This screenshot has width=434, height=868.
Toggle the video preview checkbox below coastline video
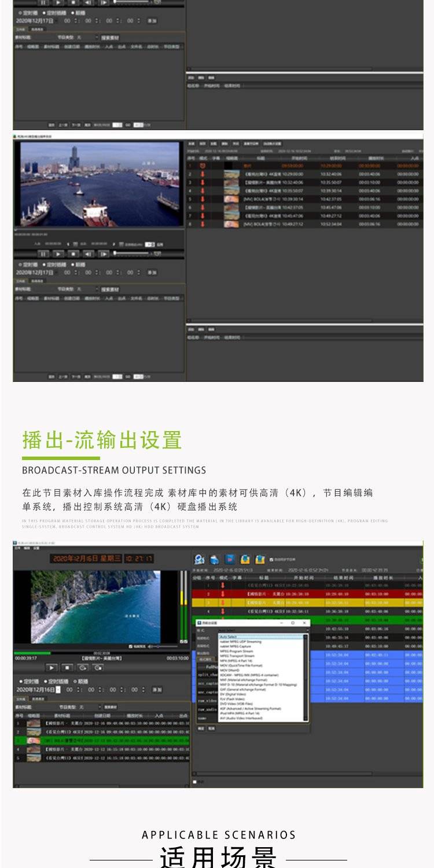[x=131, y=646]
